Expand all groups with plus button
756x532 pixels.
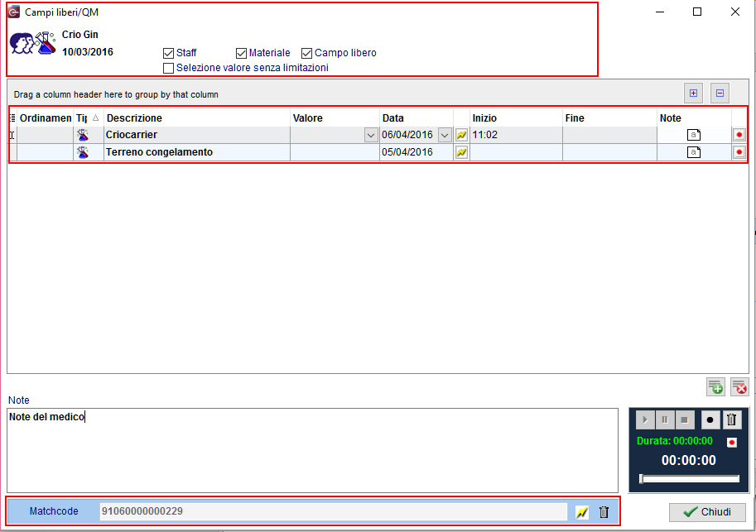pos(693,93)
